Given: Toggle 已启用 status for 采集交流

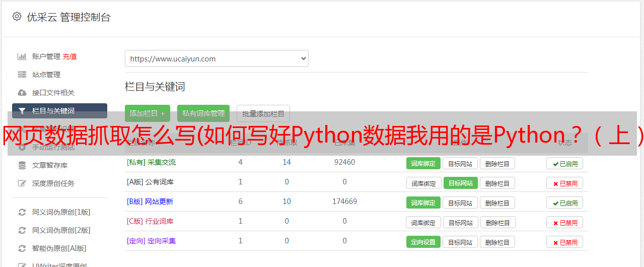Looking at the screenshot, I should click(x=565, y=163).
